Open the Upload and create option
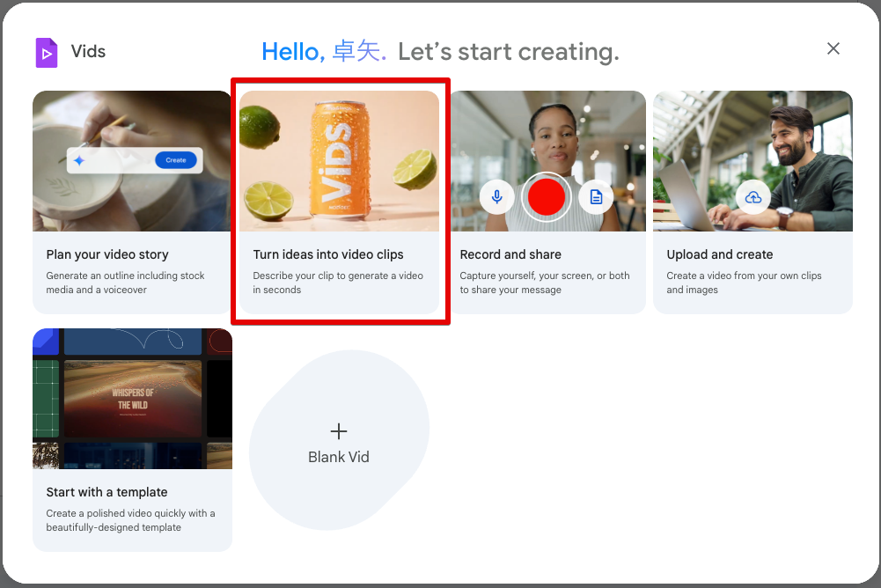The height and width of the screenshot is (588, 881). pos(720,254)
